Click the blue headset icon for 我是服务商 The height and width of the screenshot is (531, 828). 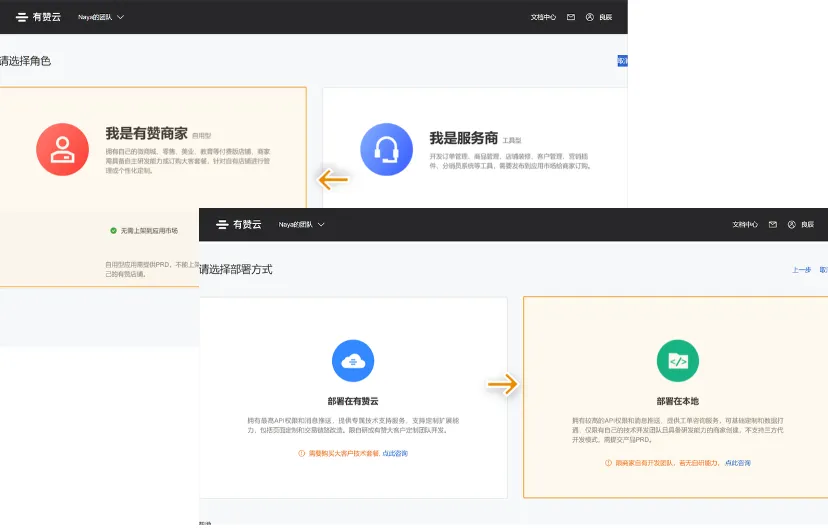[x=386, y=149]
